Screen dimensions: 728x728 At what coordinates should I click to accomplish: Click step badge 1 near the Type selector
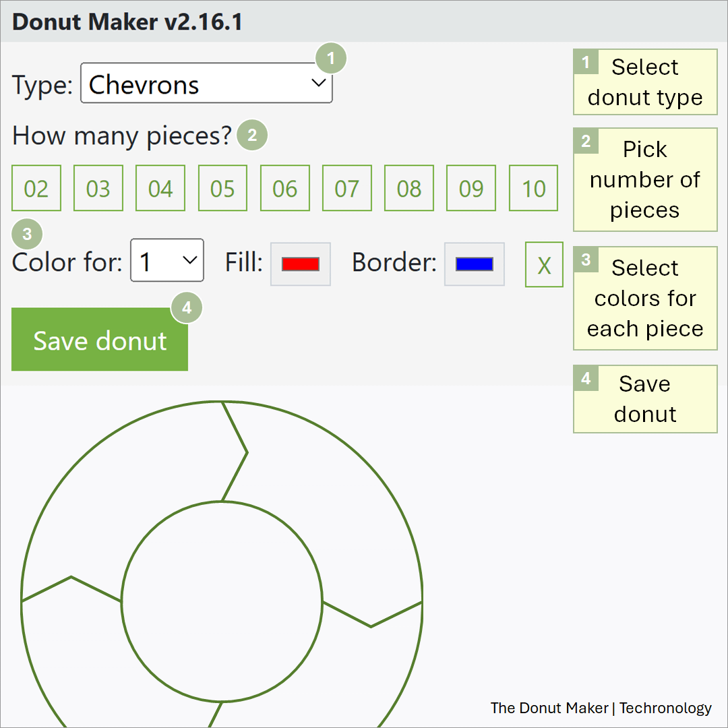[x=331, y=59]
